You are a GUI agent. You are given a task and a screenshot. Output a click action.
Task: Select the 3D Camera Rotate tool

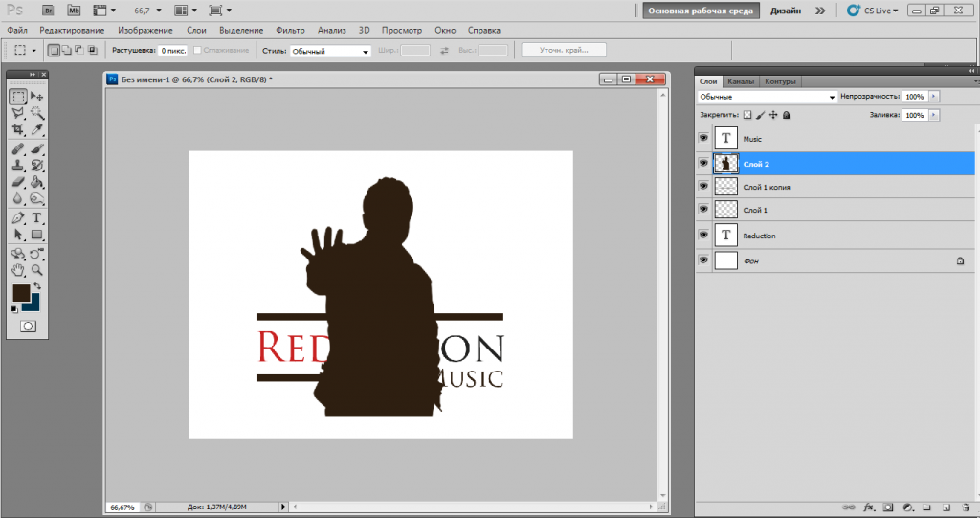(x=37, y=254)
